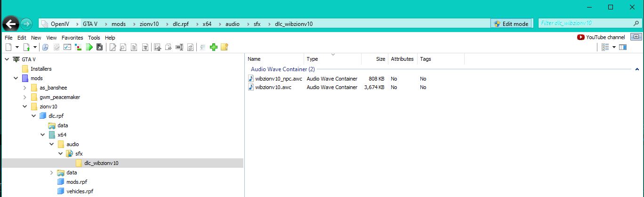The image size is (644, 197).
Task: Toggle Edit mode button
Action: pyautogui.click(x=511, y=24)
